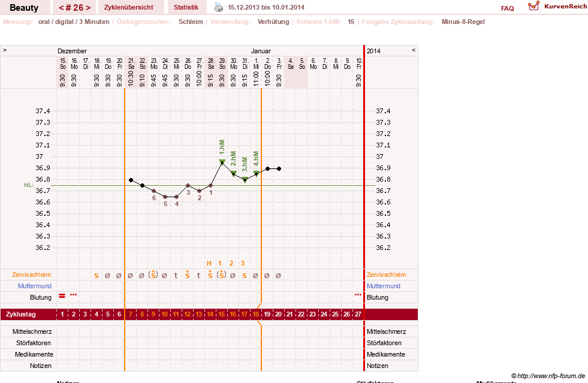Click mucus symbol (S+) on cycle day 9
This screenshot has height=383, width=588.
tap(153, 275)
